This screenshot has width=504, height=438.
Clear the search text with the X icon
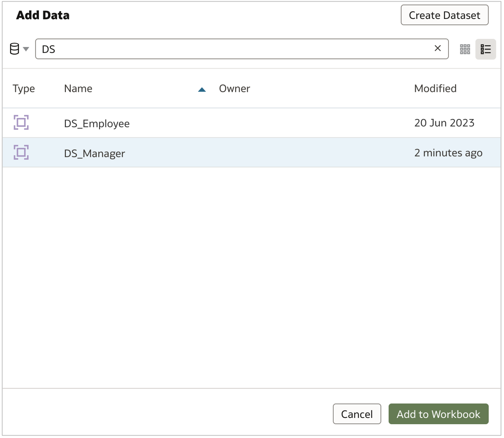(437, 49)
